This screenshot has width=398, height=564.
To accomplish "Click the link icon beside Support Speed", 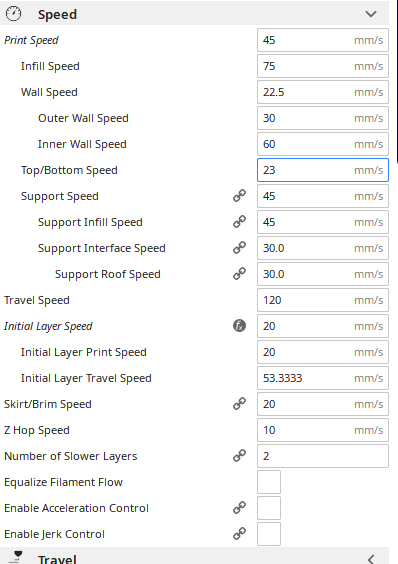I will coord(239,196).
